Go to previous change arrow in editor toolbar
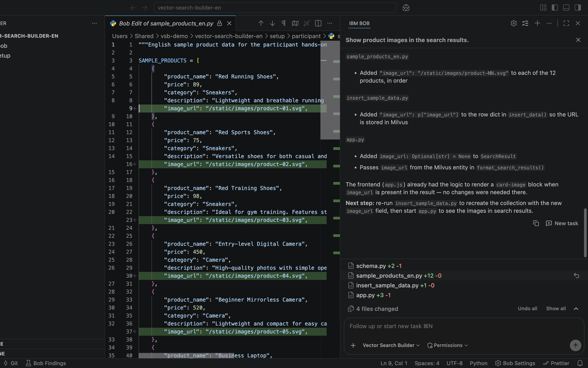588x368 pixels. 261,23
